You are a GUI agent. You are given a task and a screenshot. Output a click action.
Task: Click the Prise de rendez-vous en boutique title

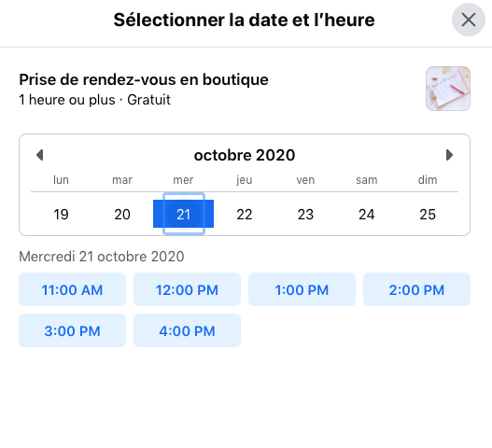(144, 79)
